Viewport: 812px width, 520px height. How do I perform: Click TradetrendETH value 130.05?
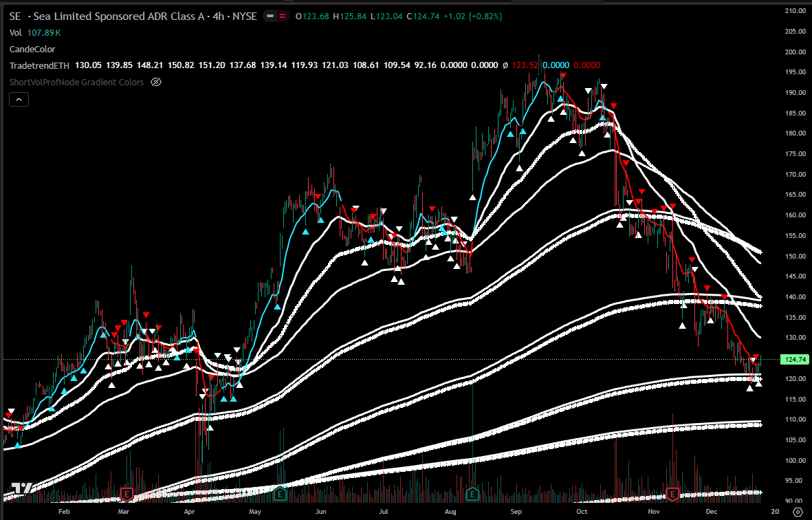click(88, 65)
